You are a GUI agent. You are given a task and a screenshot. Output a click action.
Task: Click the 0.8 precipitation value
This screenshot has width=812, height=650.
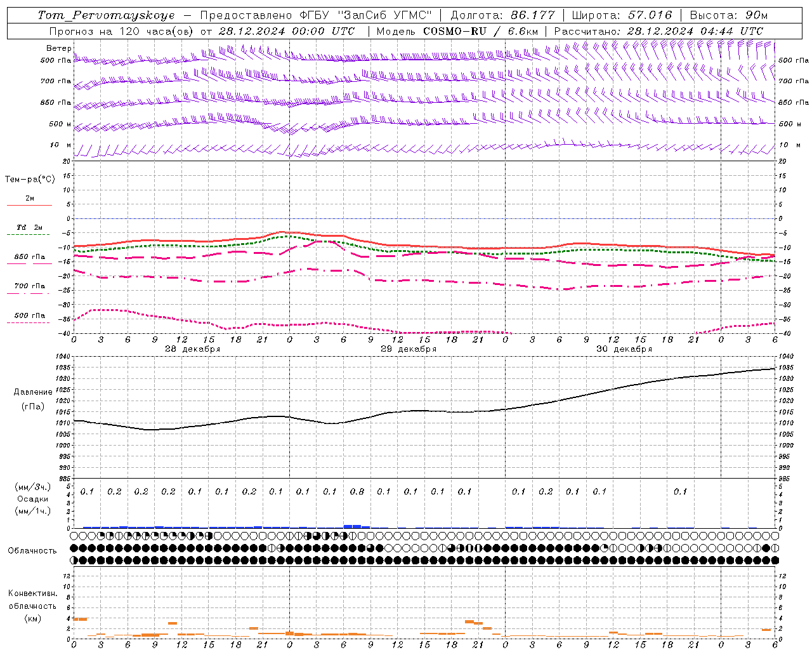pos(357,491)
